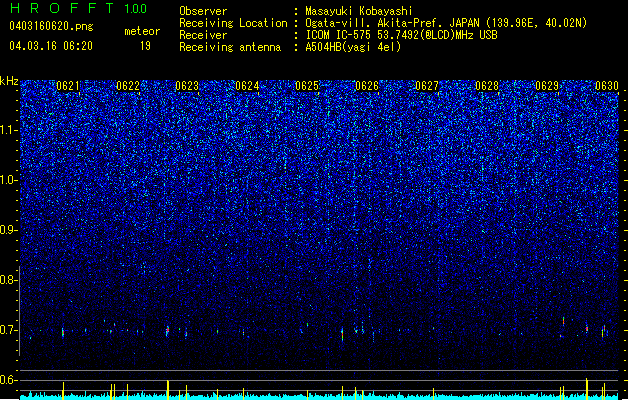Click the 0621 time marker

[x=68, y=86]
